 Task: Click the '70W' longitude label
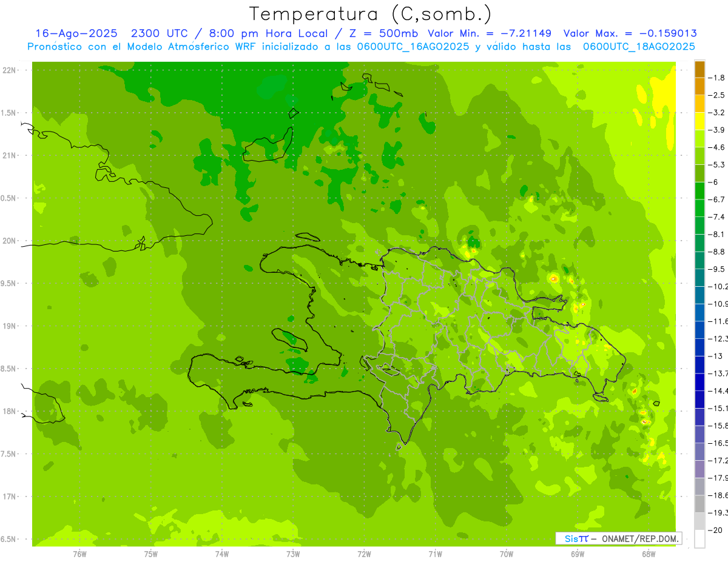pyautogui.click(x=506, y=554)
